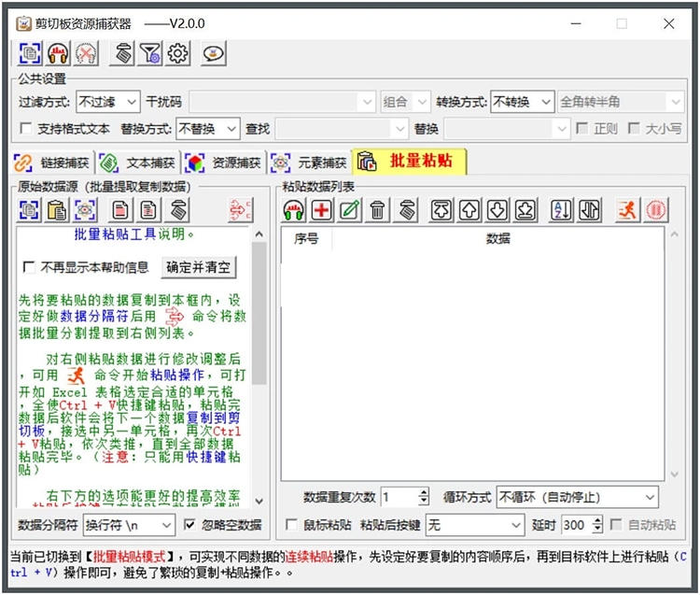
Task: Toggle the 忽略空数据 checkbox
Action: click(x=190, y=525)
